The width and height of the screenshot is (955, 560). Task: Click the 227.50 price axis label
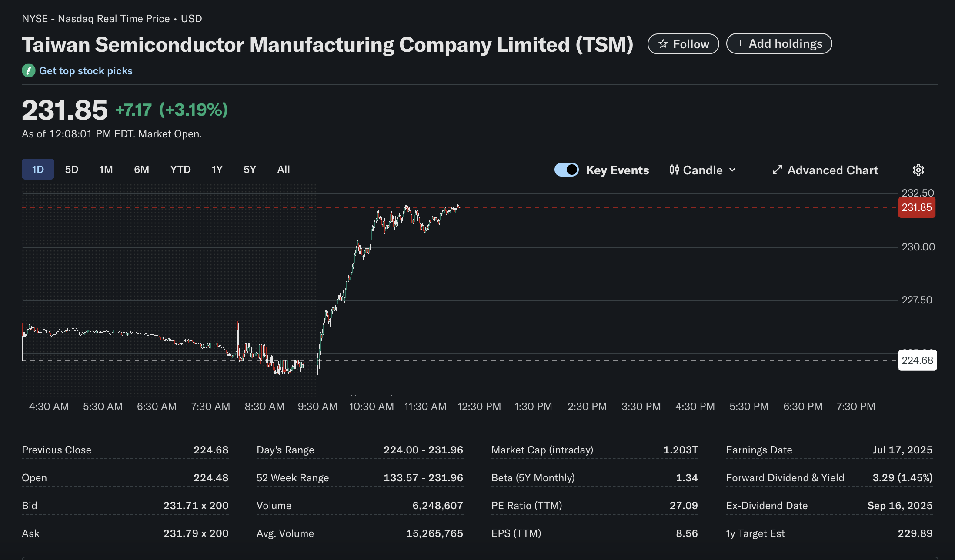(x=917, y=300)
